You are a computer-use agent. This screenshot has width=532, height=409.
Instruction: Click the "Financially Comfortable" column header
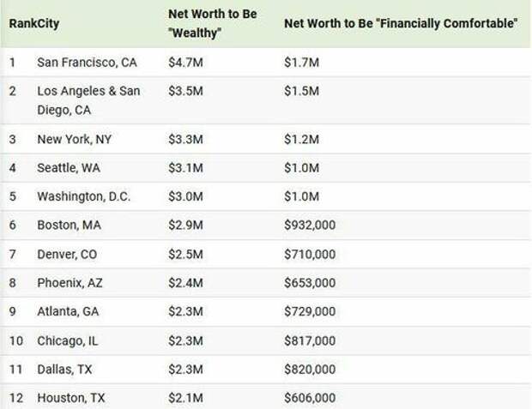400,24
